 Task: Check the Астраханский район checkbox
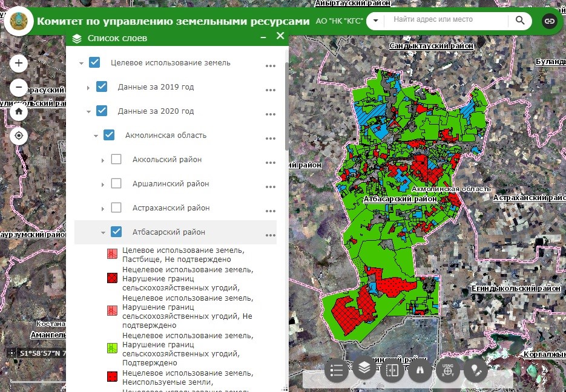click(116, 207)
